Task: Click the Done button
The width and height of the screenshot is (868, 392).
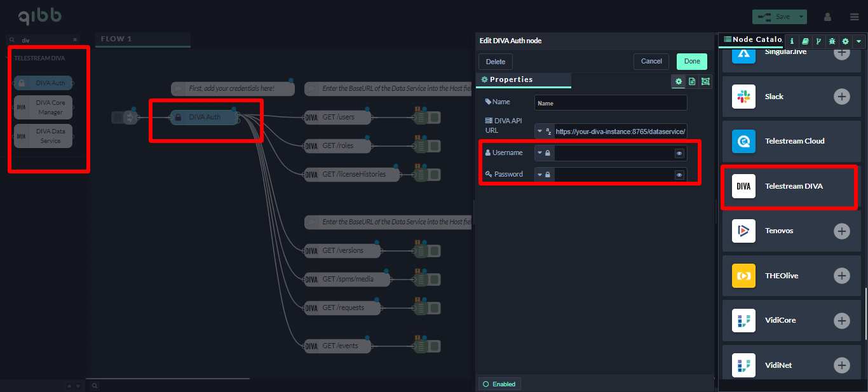Action: (692, 62)
